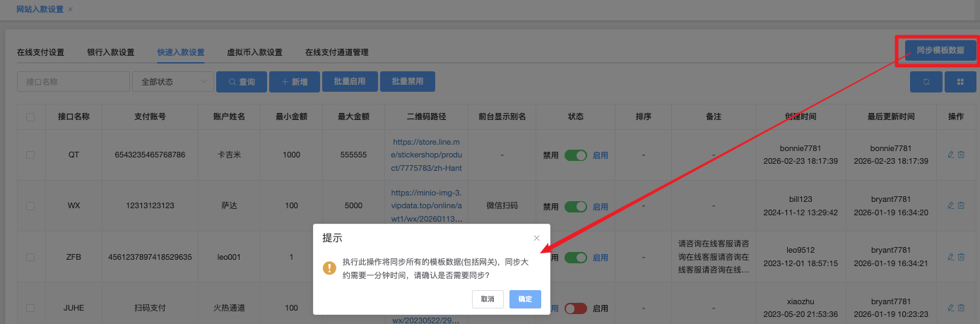Viewport: 980px width, 324px height.
Task: Click the 接口名称 search input field
Action: point(73,82)
